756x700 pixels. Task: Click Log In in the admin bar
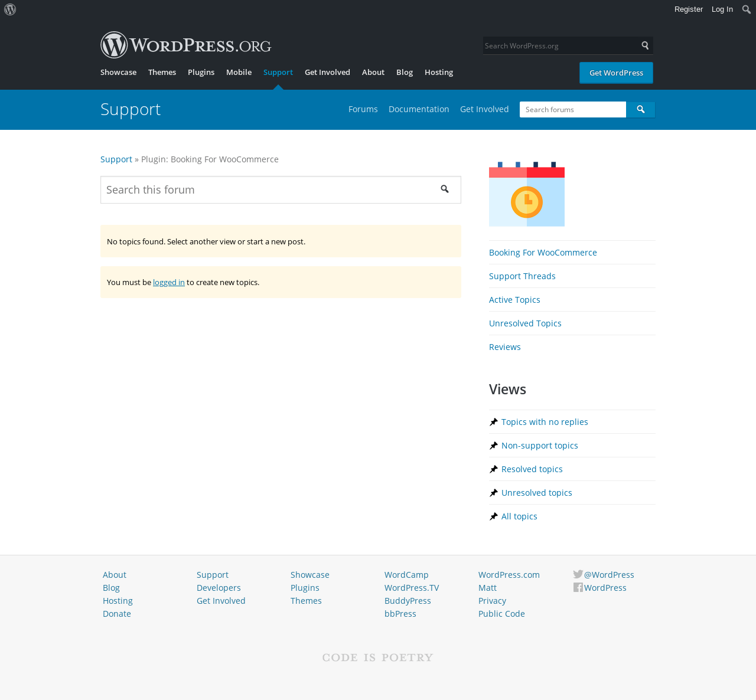click(x=722, y=9)
